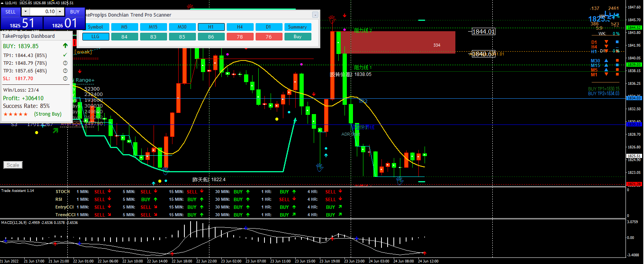The width and height of the screenshot is (644, 264).
Task: Collapse the one-click trading panel triangle
Action: coord(2,3)
